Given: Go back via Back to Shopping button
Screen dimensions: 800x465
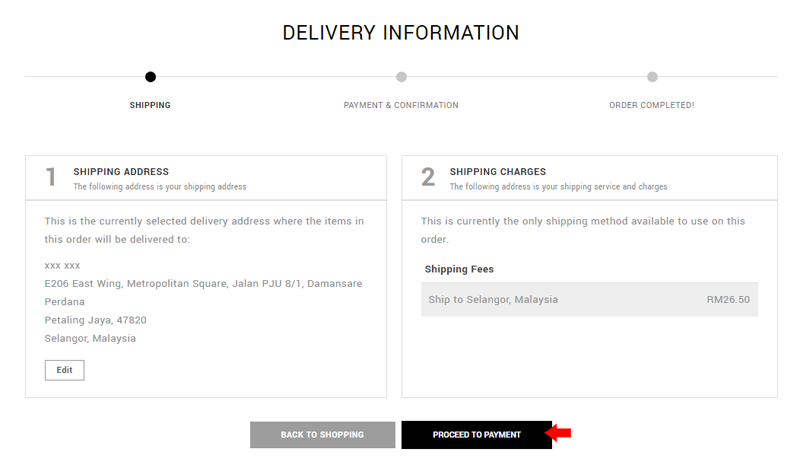Looking at the screenshot, I should coord(322,435).
